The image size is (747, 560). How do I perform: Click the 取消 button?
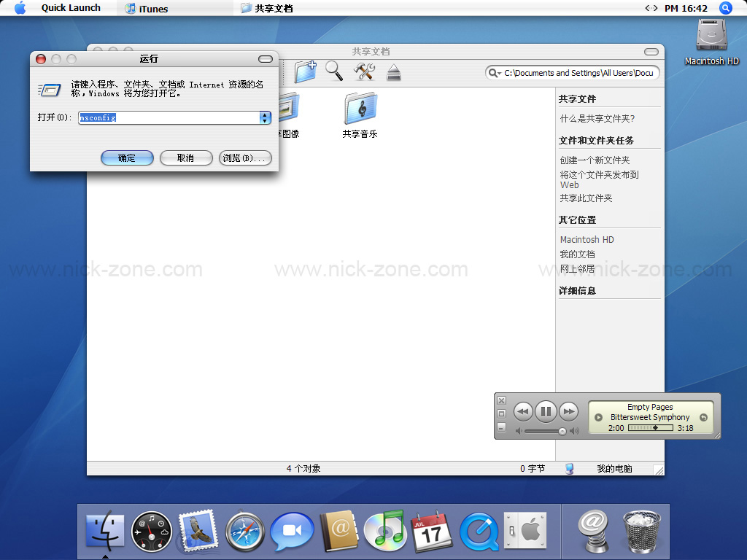click(186, 158)
